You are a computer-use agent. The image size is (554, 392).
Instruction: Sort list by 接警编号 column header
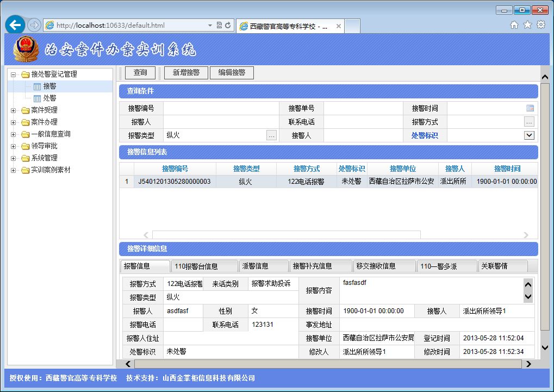point(175,169)
